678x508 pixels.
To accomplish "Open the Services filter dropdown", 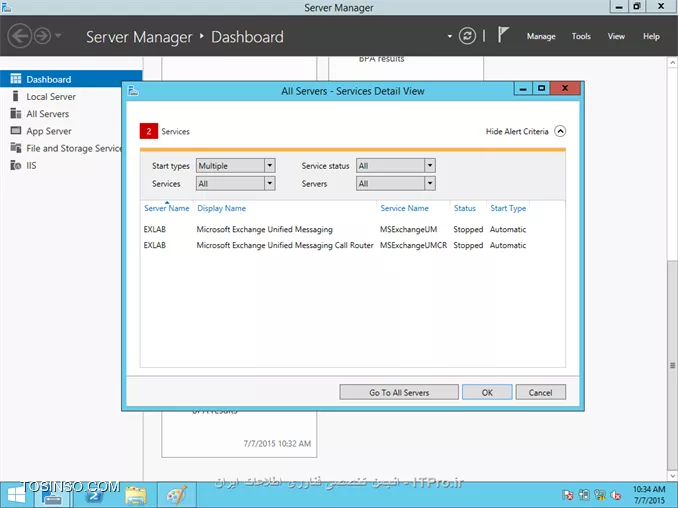I will click(235, 184).
